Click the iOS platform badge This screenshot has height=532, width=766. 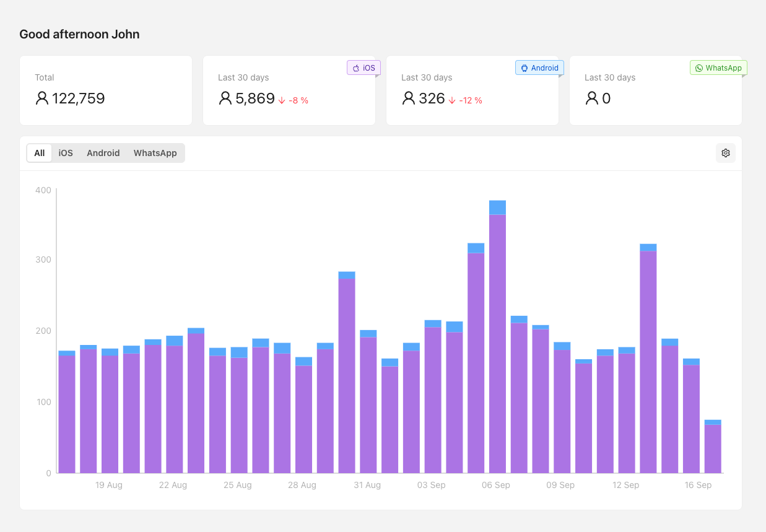[x=363, y=68]
